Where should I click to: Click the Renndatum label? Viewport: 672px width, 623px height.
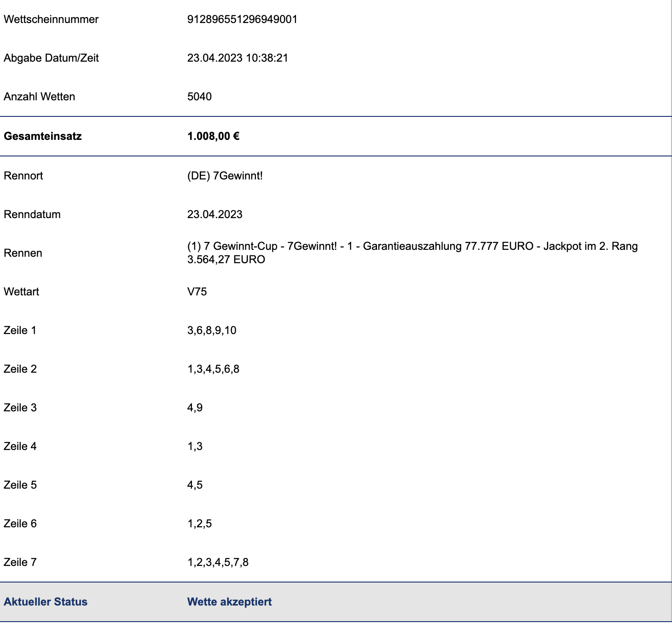point(32,214)
